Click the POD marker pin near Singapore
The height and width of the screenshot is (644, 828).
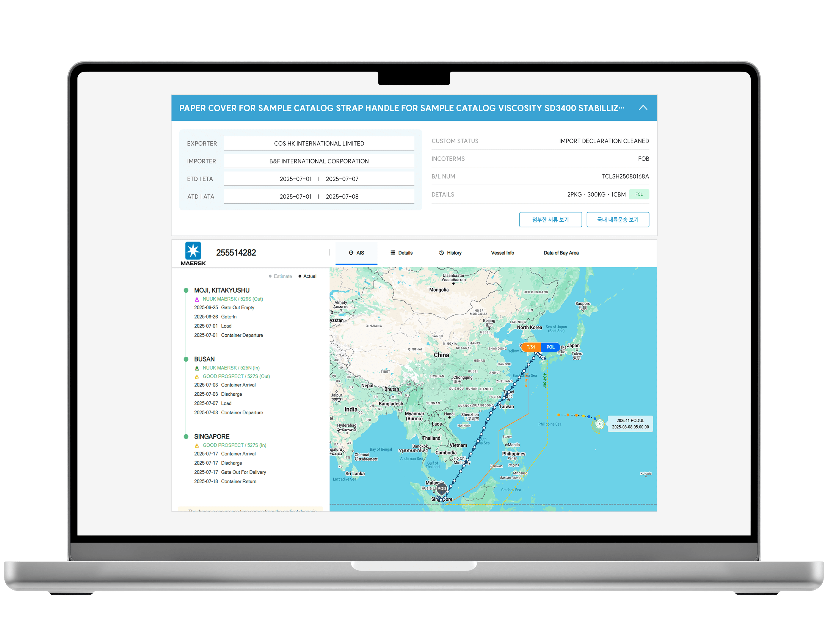442,489
